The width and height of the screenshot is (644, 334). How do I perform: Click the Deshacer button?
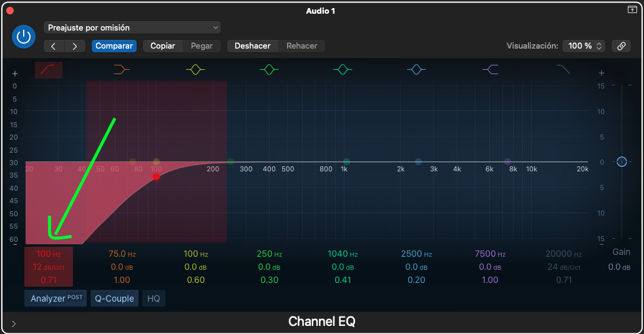252,46
